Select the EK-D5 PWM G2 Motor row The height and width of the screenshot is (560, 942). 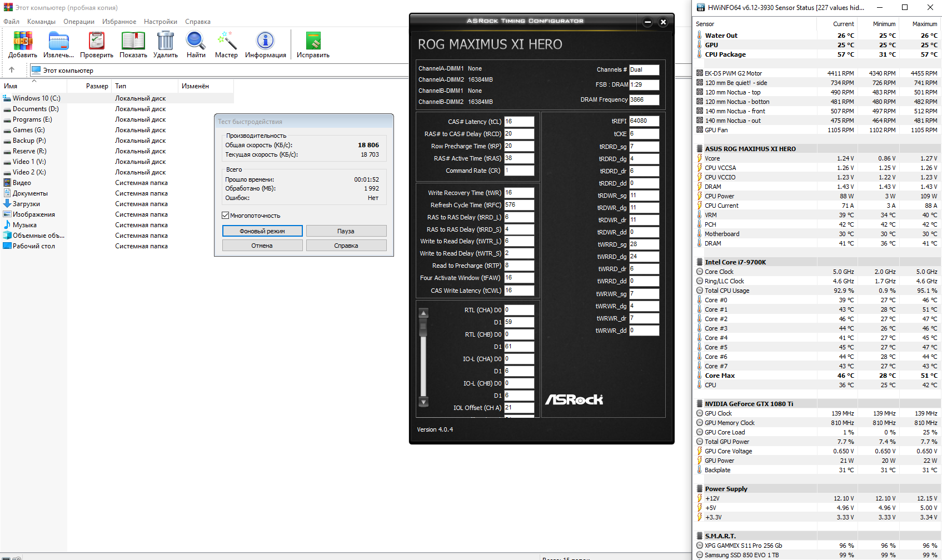click(x=817, y=73)
